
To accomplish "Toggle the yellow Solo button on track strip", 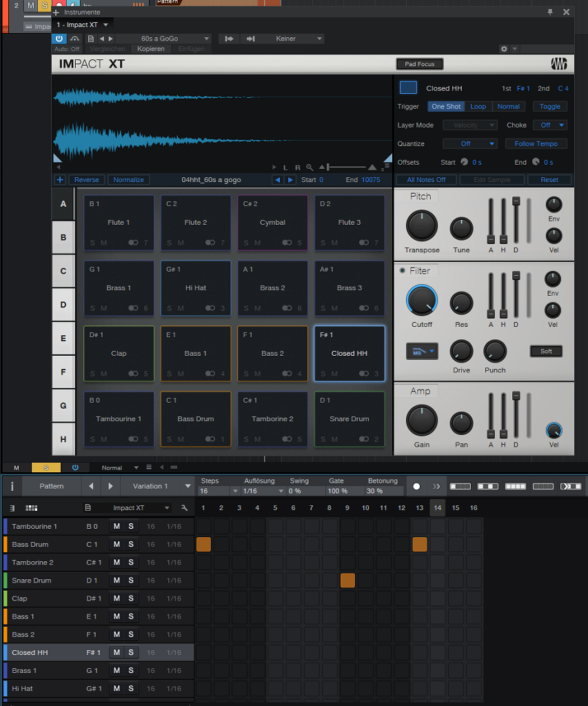I will 46,468.
